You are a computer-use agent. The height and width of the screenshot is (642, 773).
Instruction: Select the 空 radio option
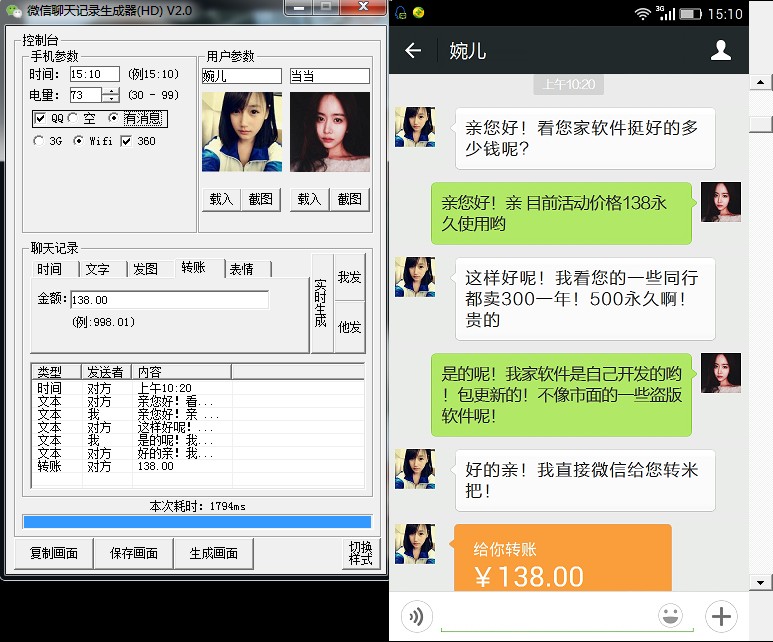point(72,118)
